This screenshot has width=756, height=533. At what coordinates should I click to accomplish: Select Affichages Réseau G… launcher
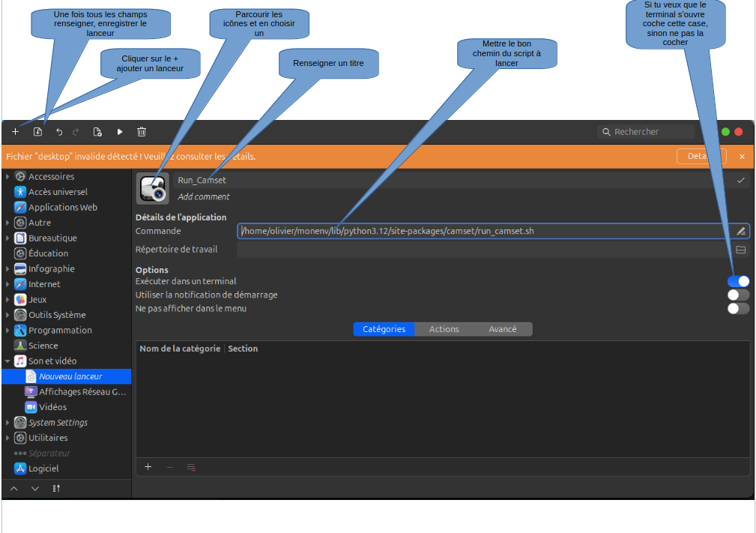(x=67, y=391)
